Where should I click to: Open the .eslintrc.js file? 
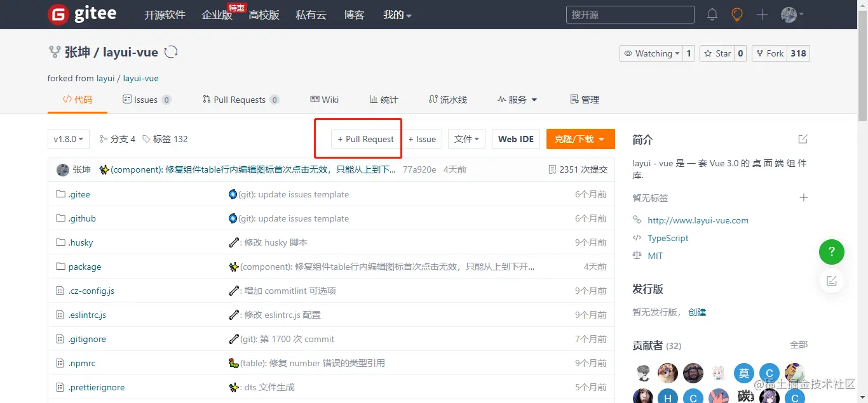point(87,315)
